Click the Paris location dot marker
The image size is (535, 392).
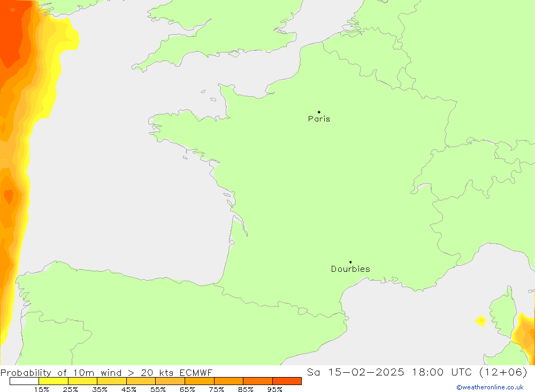pos(319,112)
